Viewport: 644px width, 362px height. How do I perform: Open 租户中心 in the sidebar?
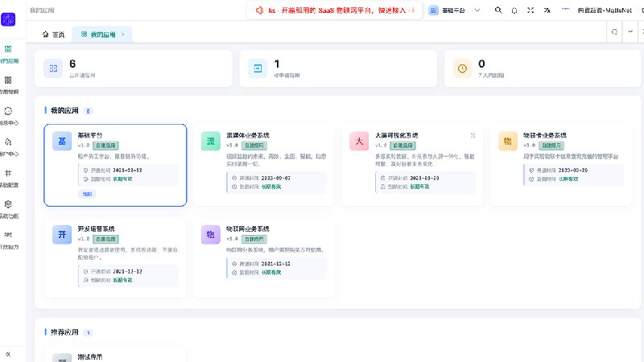point(9,148)
